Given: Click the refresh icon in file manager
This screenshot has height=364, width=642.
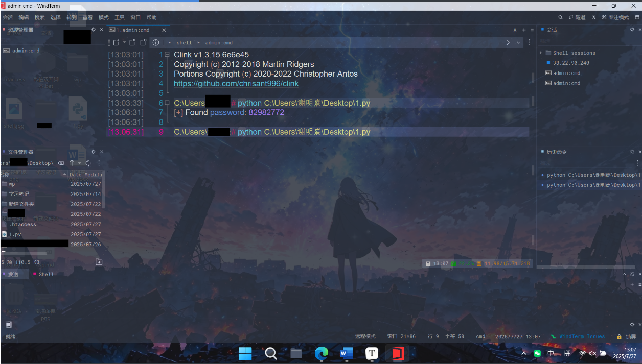Looking at the screenshot, I should click(x=88, y=163).
